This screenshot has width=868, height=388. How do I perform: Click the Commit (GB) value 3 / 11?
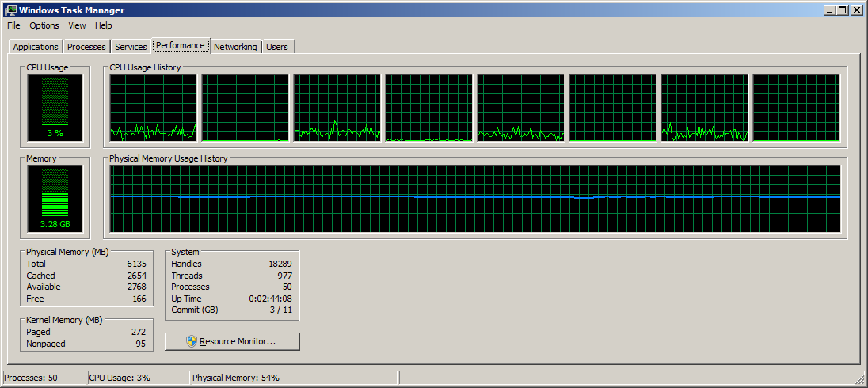pos(280,310)
